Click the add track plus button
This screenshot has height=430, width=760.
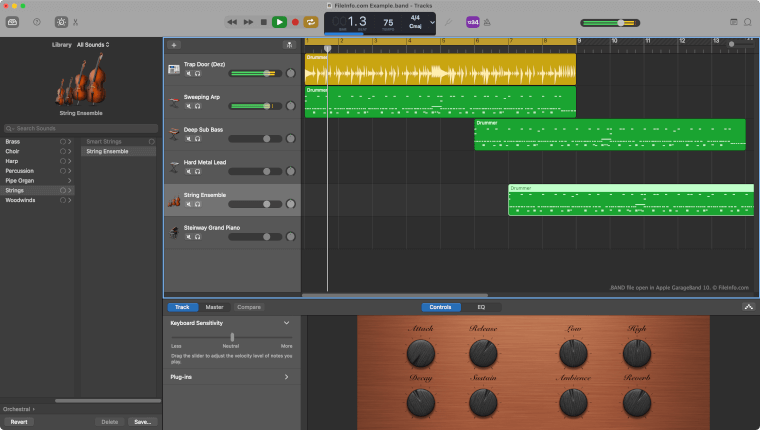click(174, 45)
